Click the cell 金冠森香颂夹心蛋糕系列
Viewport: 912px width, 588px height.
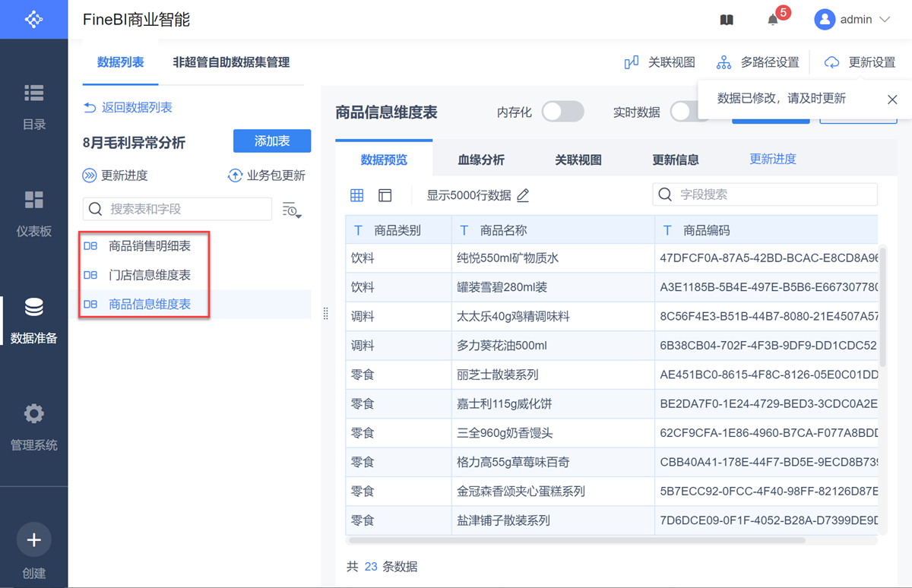point(553,491)
